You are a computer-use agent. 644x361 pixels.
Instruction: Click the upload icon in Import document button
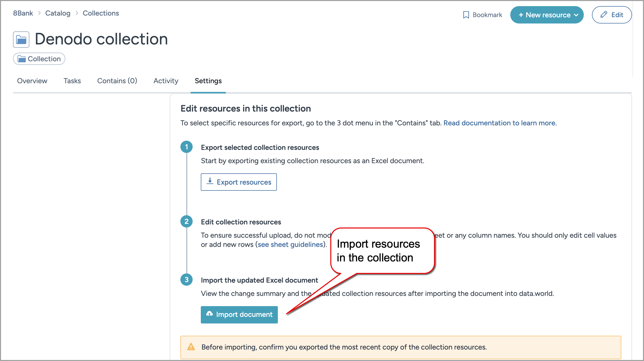[x=210, y=314]
